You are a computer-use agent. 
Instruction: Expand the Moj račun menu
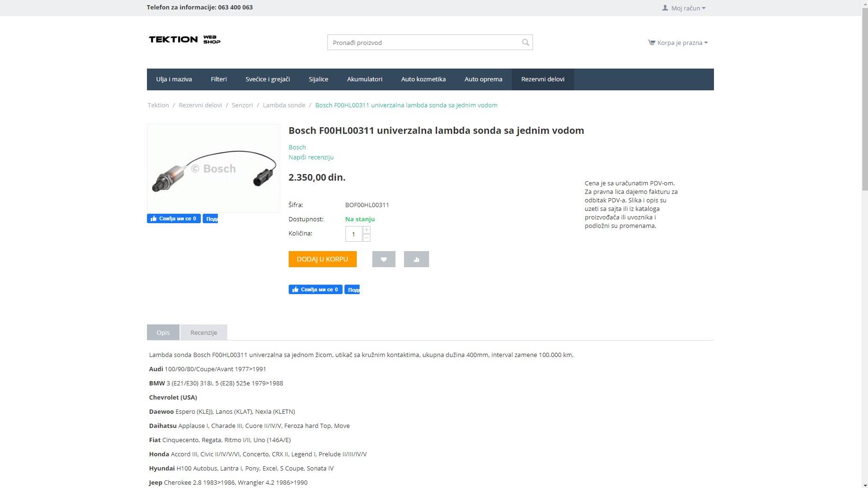684,8
